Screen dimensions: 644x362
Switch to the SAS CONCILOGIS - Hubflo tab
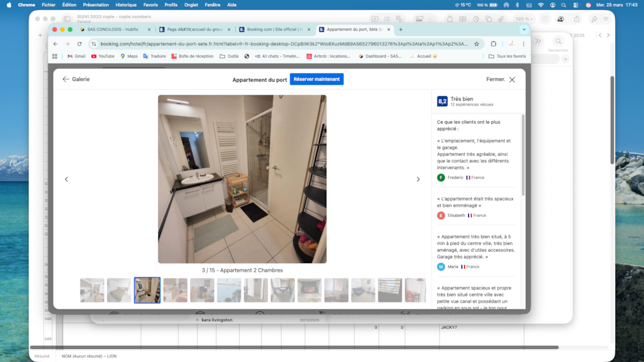[113, 29]
